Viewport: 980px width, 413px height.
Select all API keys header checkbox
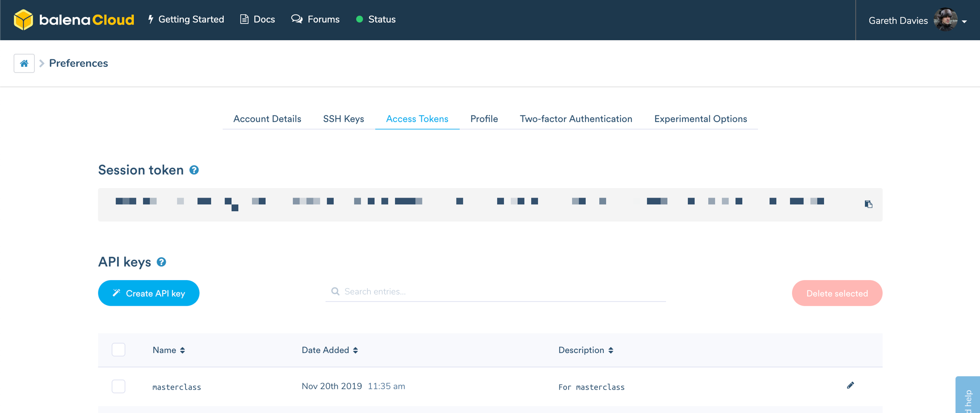pos(118,350)
